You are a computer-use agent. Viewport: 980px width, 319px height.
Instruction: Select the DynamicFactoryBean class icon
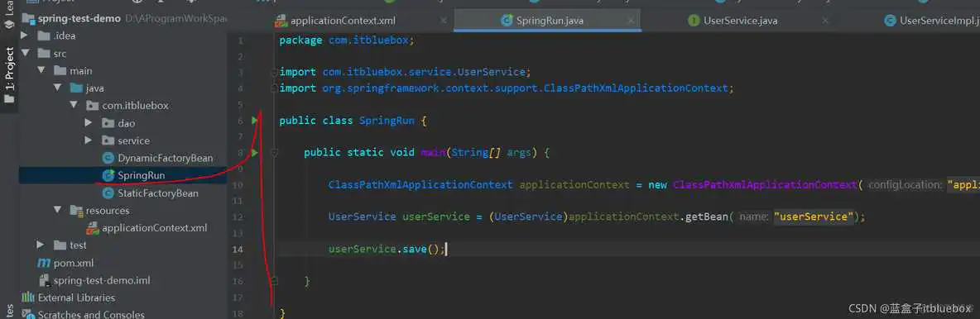pyautogui.click(x=108, y=158)
